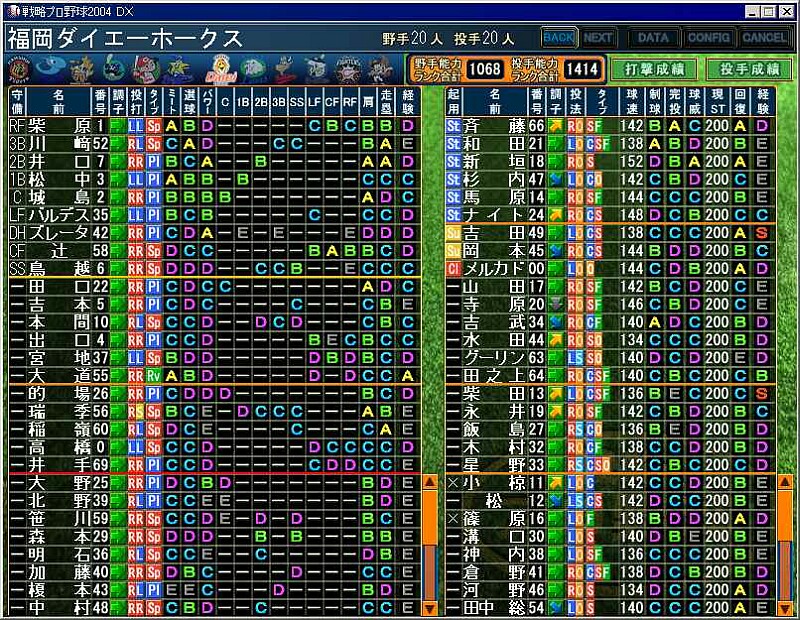Click the condition arrow icon for pitcher ナイト
This screenshot has height=620, width=800.
coord(556,215)
